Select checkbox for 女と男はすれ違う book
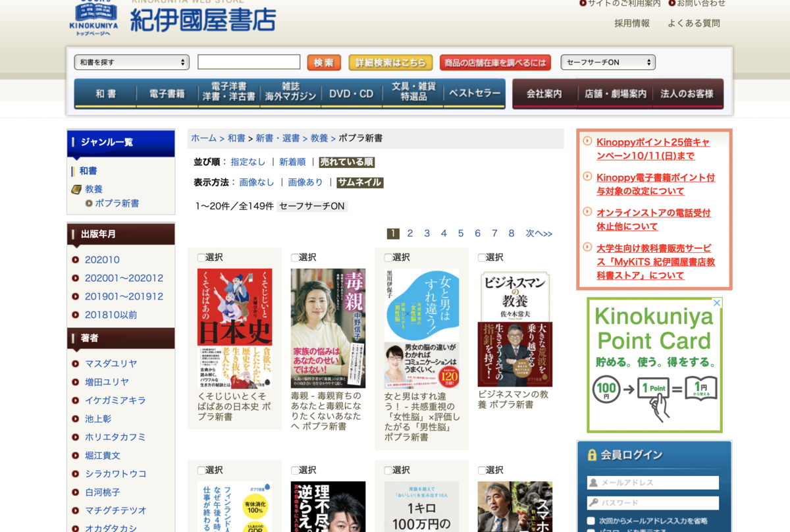This screenshot has width=790, height=532. (388, 257)
